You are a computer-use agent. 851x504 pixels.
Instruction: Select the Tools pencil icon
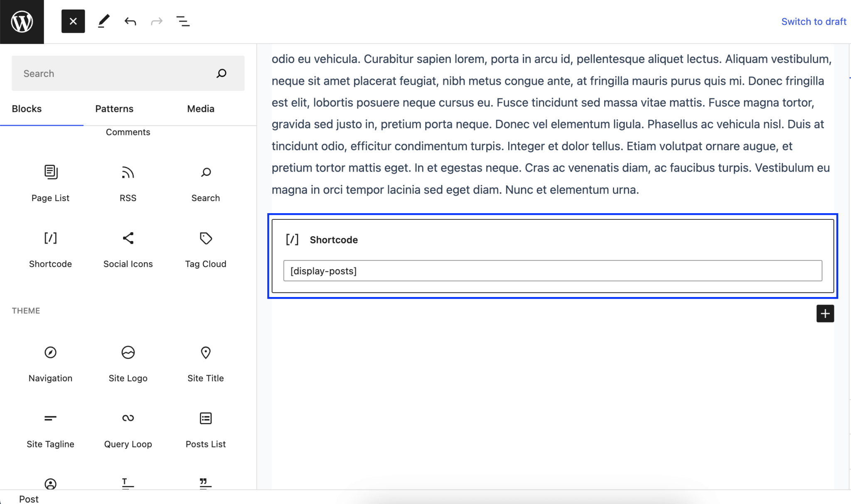click(103, 21)
